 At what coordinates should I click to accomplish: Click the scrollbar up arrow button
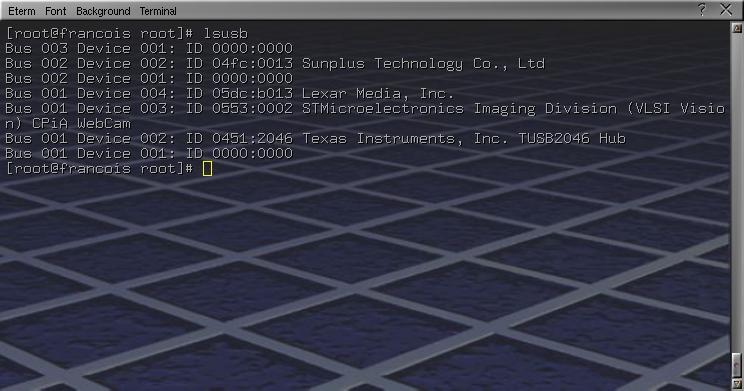(737, 28)
